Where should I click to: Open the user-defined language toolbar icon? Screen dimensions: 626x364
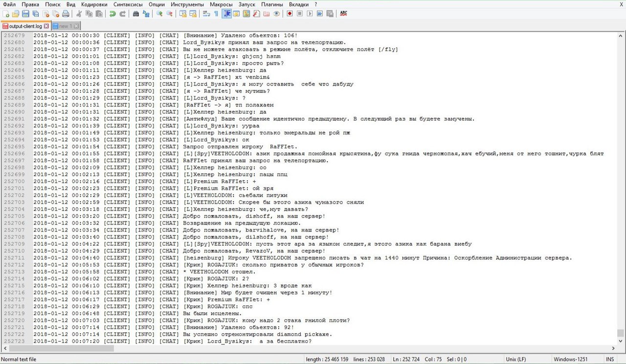pyautogui.click(x=236, y=14)
